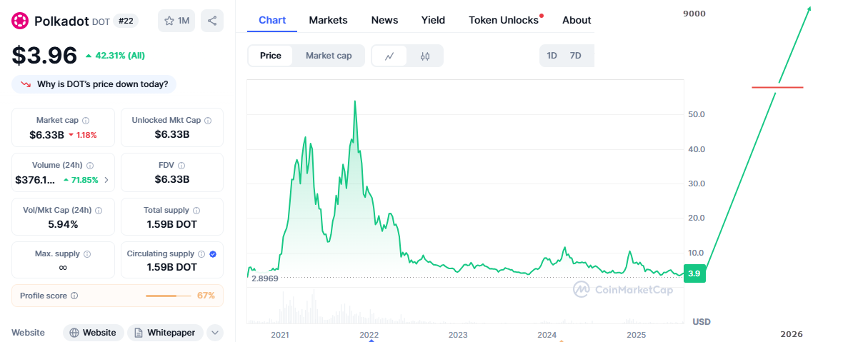
Task: Toggle chart to Price view
Action: 271,56
